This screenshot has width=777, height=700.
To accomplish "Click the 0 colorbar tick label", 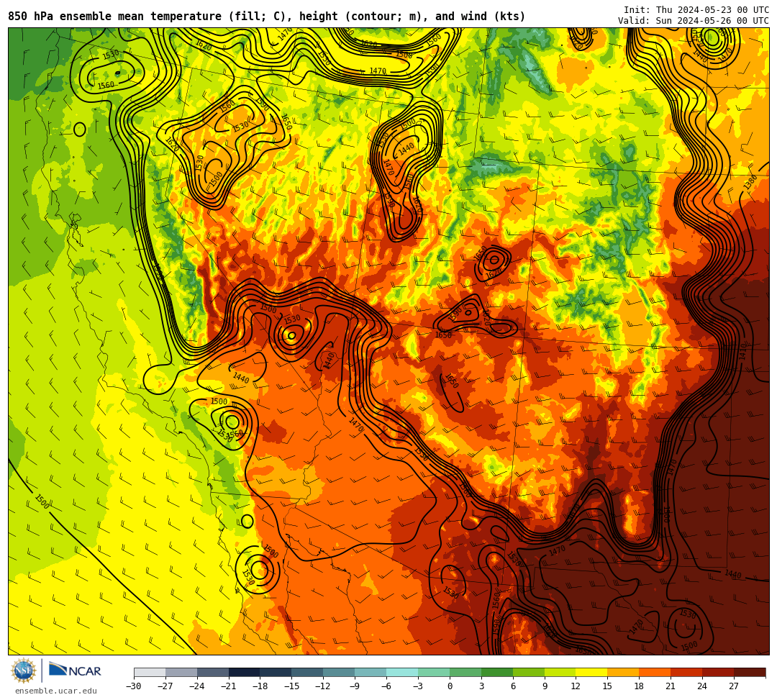I will pyautogui.click(x=450, y=686).
